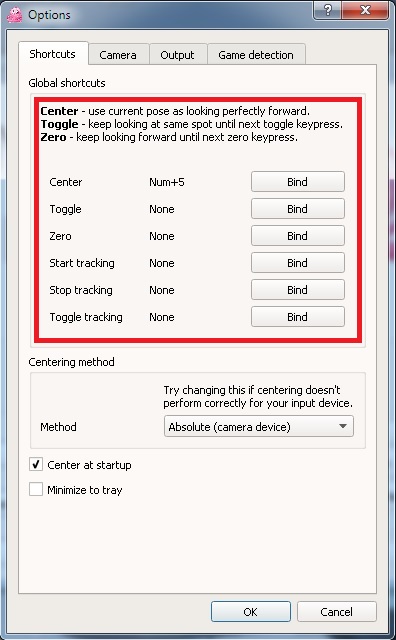Bind a key for Toggle shortcut

(298, 209)
